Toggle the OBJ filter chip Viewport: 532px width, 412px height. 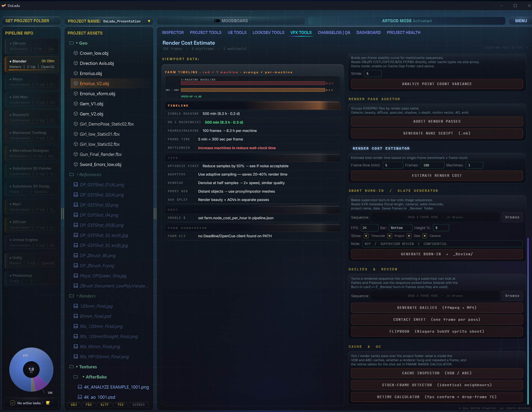click(x=74, y=405)
